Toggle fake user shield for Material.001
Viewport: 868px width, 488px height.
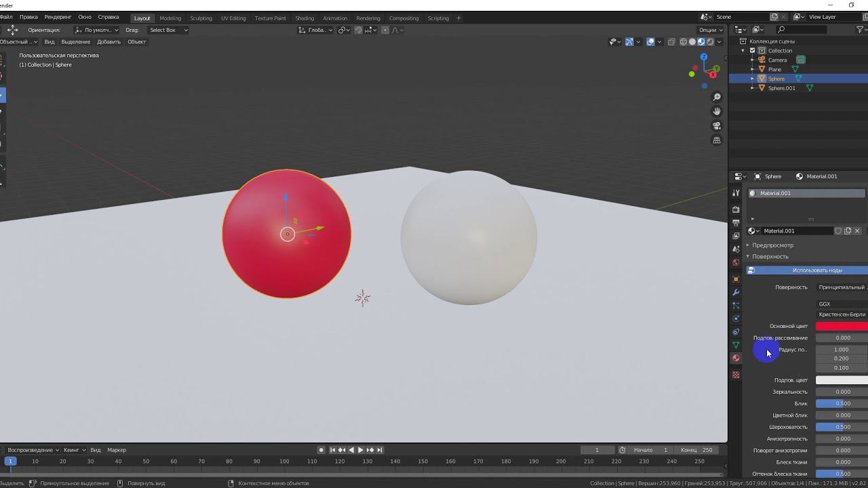click(x=838, y=231)
